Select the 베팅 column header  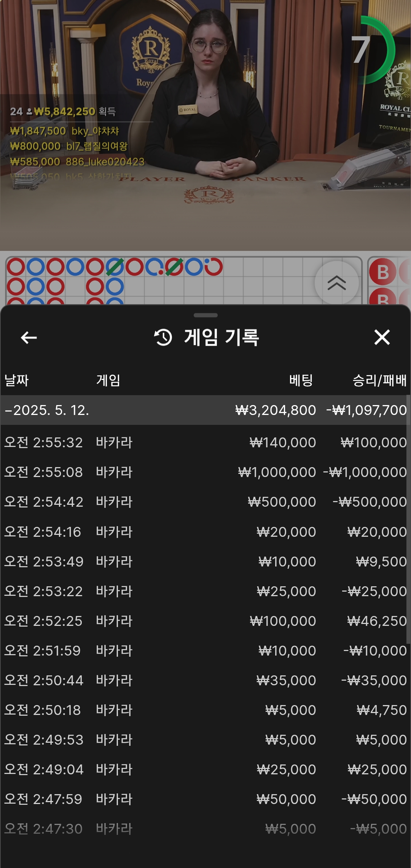301,380
